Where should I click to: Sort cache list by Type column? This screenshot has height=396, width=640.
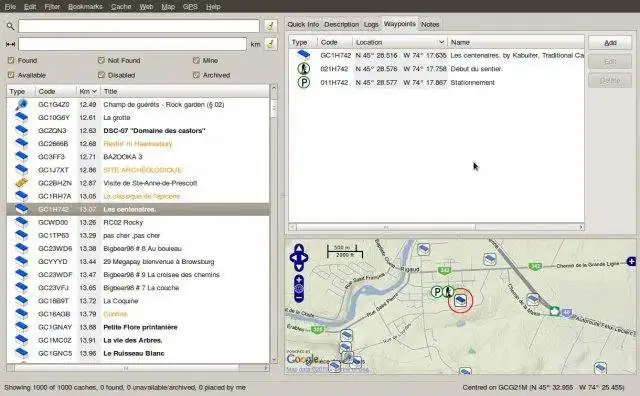[21, 91]
